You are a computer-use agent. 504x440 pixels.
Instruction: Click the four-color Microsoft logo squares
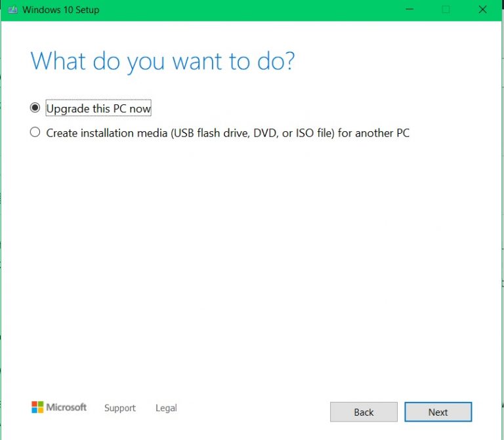(x=37, y=407)
